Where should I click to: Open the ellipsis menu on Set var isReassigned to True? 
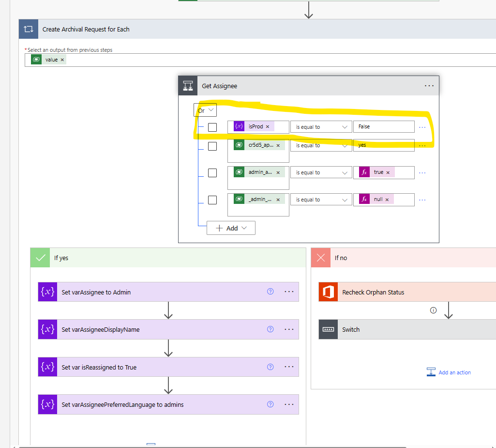tap(289, 367)
